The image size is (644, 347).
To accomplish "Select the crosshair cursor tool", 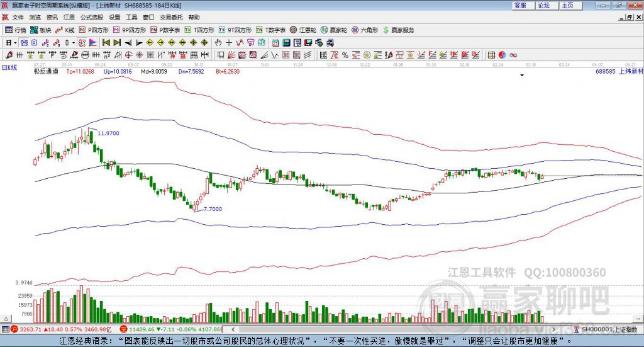I will (x=229, y=43).
